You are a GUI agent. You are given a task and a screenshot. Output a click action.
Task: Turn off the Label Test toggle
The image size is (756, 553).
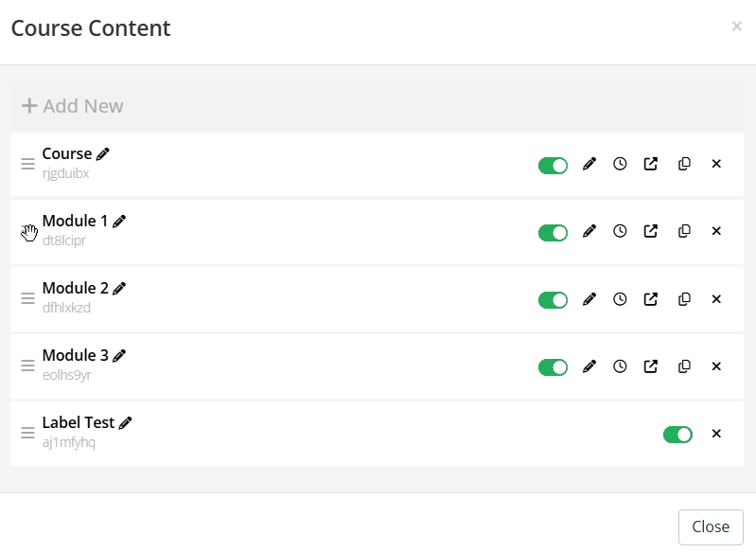(x=677, y=435)
